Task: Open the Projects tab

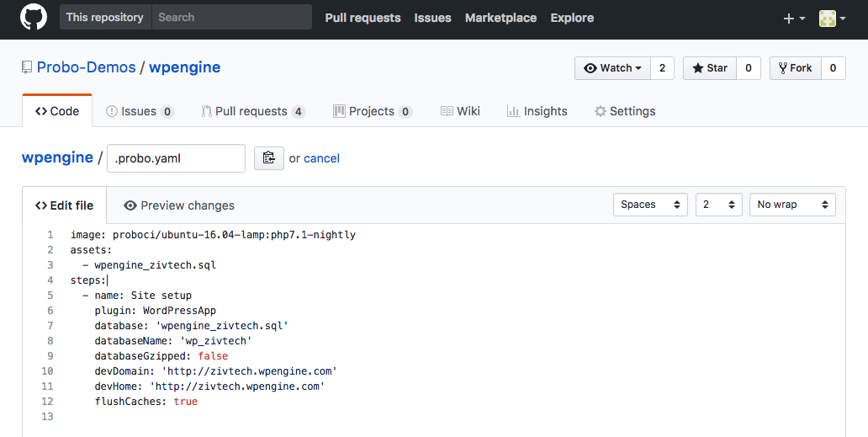Action: (x=372, y=111)
